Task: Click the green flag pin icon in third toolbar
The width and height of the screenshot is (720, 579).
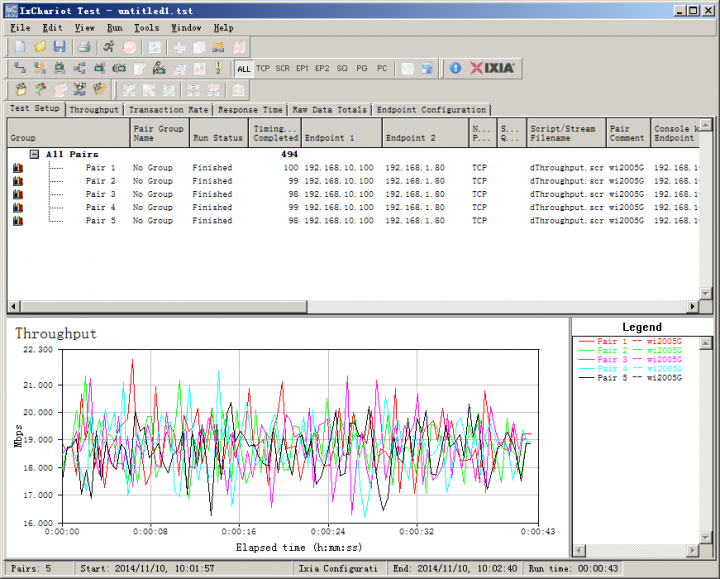Action: pyautogui.click(x=40, y=90)
